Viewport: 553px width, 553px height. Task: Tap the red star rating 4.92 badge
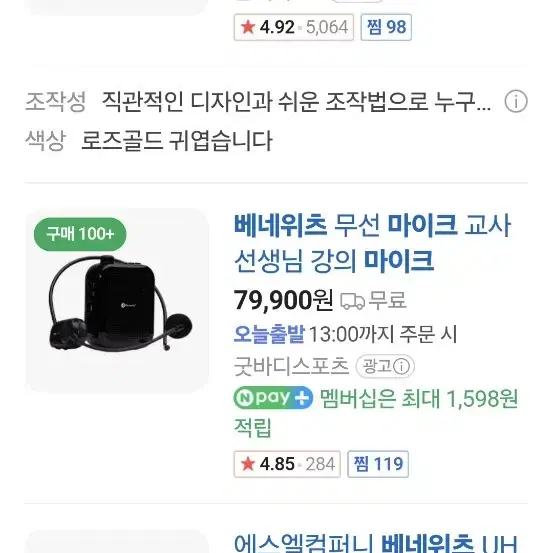tap(293, 27)
